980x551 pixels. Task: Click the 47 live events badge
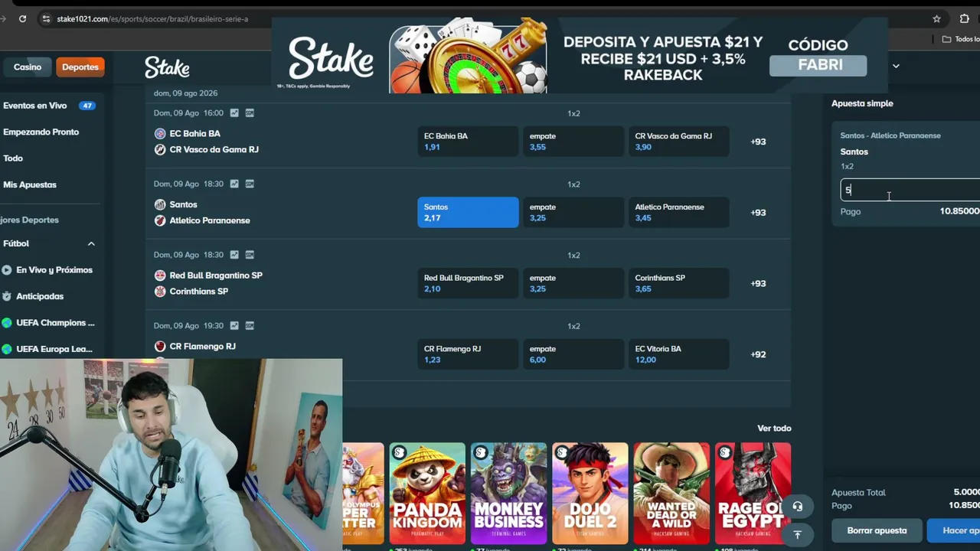point(87,106)
